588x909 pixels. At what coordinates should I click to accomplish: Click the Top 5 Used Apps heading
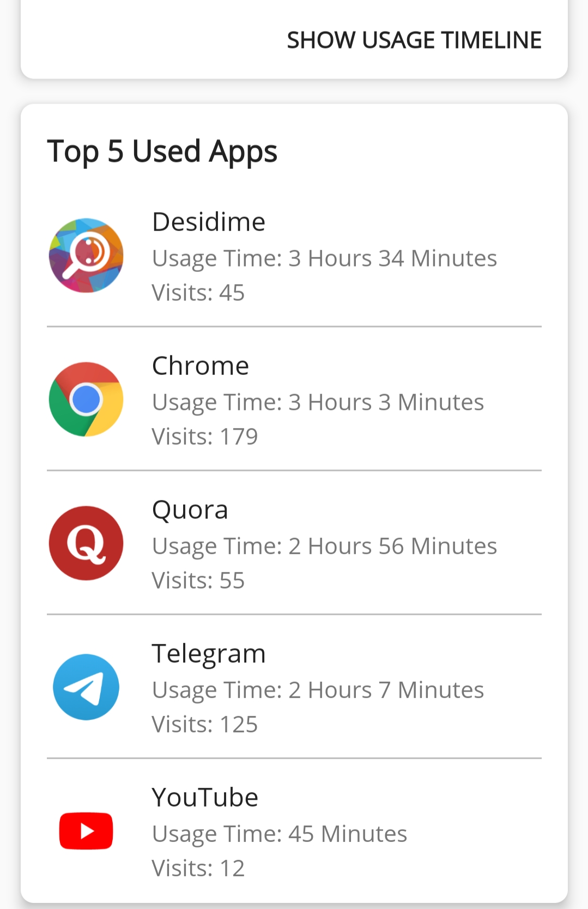[162, 152]
